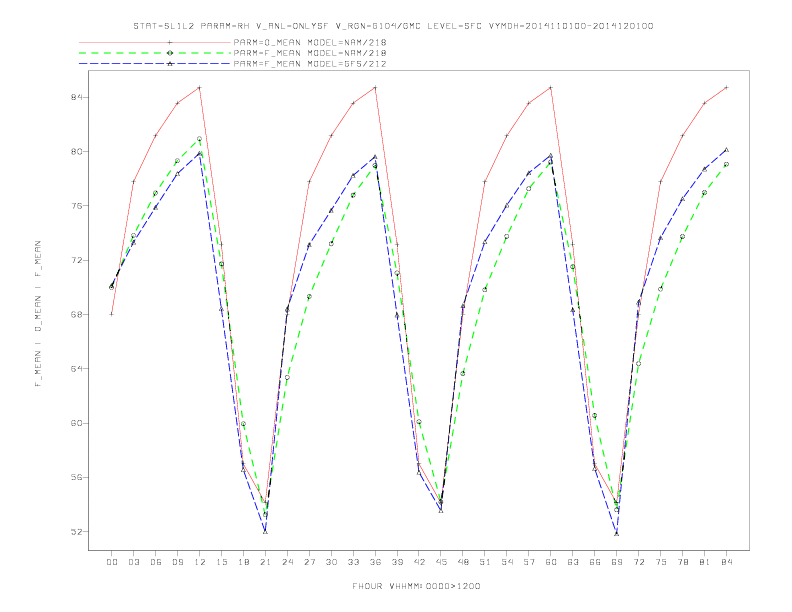This screenshot has height=612, width=792.
Task: Click x-axis forecast hour 75
Action: [661, 562]
